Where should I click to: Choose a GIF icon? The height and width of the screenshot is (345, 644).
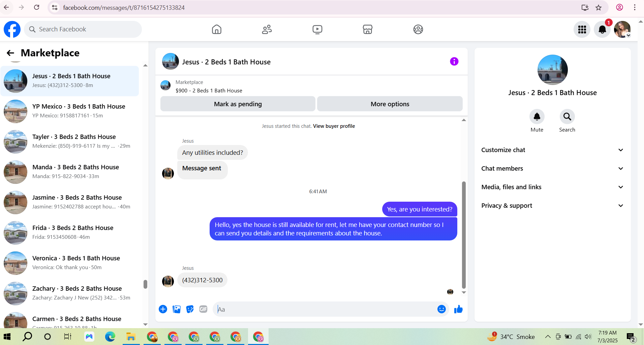203,309
